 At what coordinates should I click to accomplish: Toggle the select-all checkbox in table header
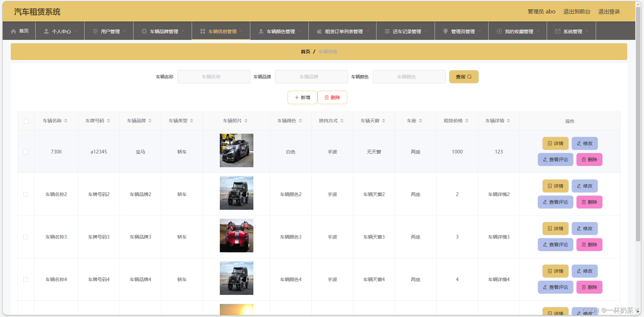click(x=26, y=121)
